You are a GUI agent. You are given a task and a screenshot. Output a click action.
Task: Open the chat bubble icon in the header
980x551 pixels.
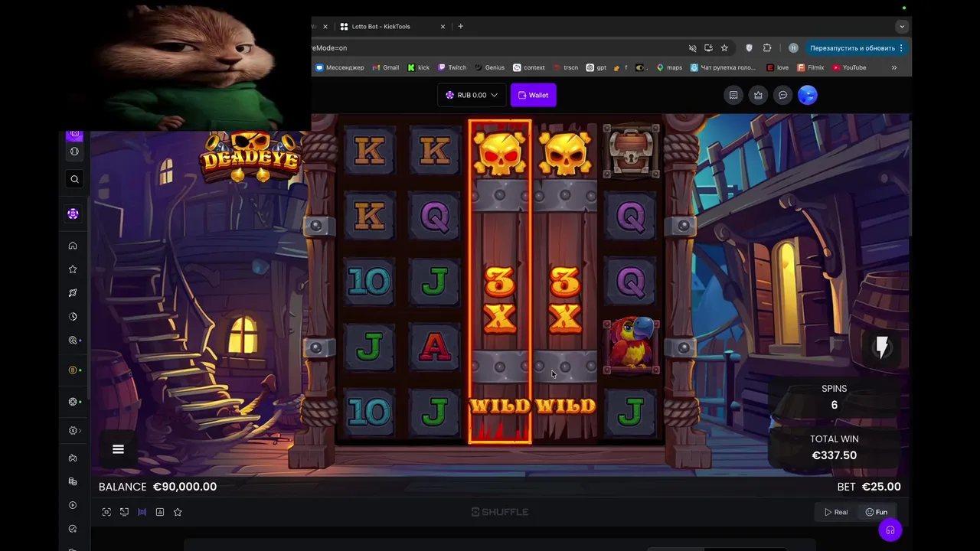[782, 95]
